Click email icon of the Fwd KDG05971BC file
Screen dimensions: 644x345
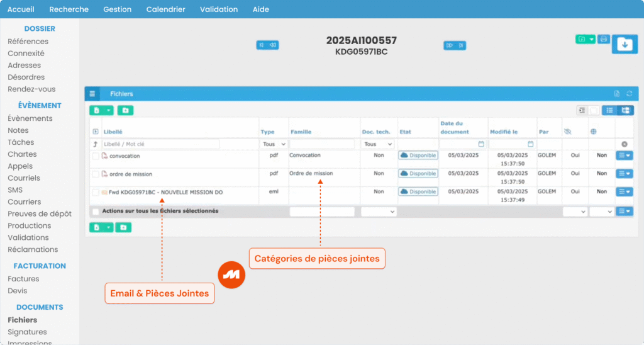[104, 192]
